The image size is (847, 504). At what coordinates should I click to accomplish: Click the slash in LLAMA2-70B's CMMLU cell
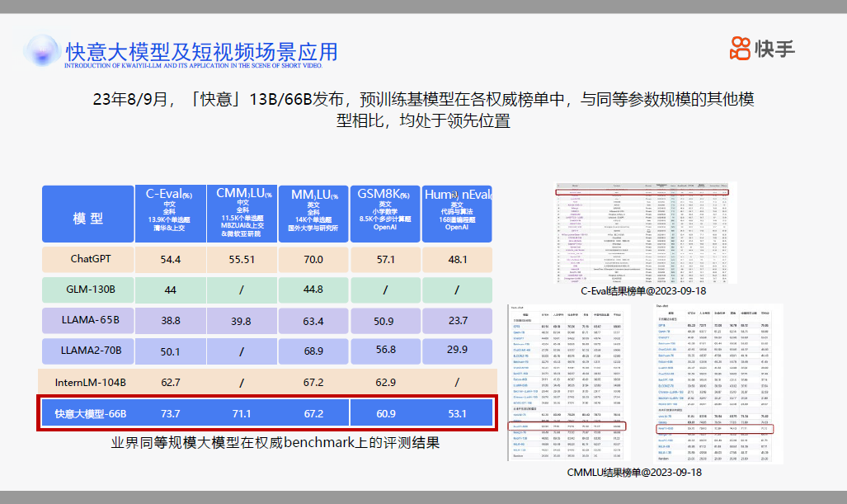tap(242, 351)
